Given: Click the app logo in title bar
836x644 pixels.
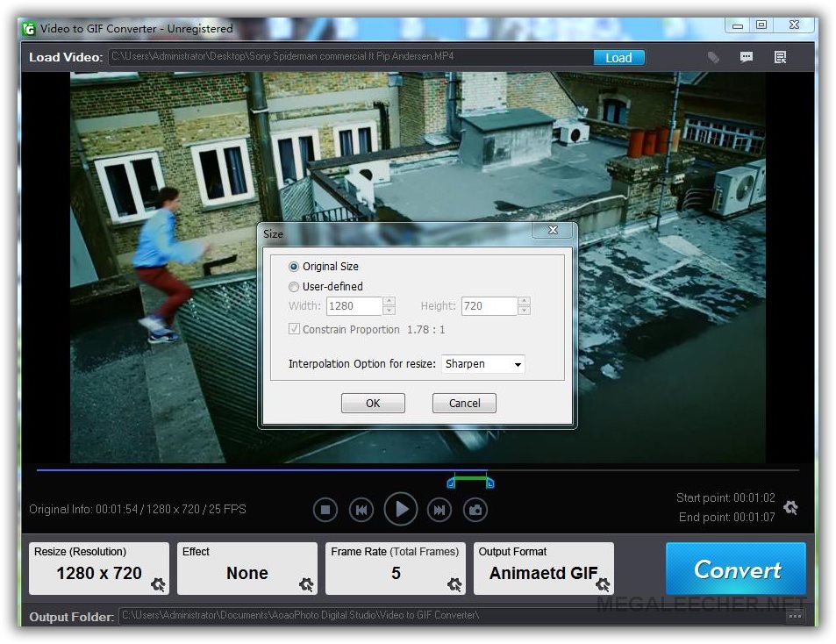Looking at the screenshot, I should coord(29,29).
